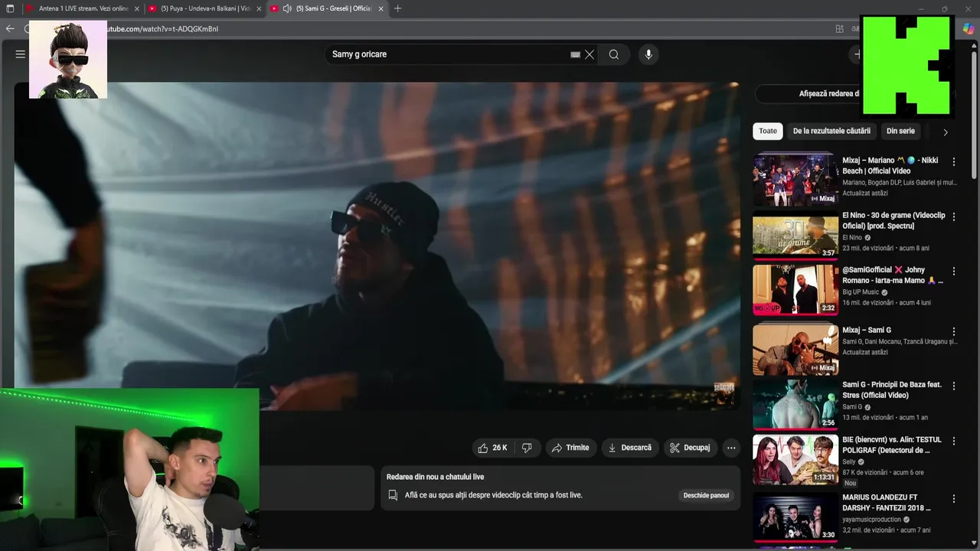Viewport: 980px width, 551px height.
Task: Click Afișează redarea button in sidebar
Action: (828, 93)
